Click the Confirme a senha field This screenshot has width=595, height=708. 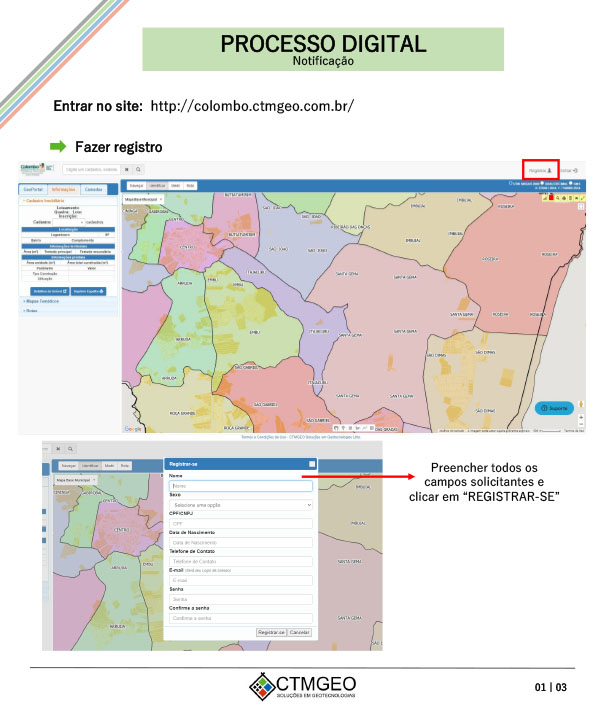[241, 618]
